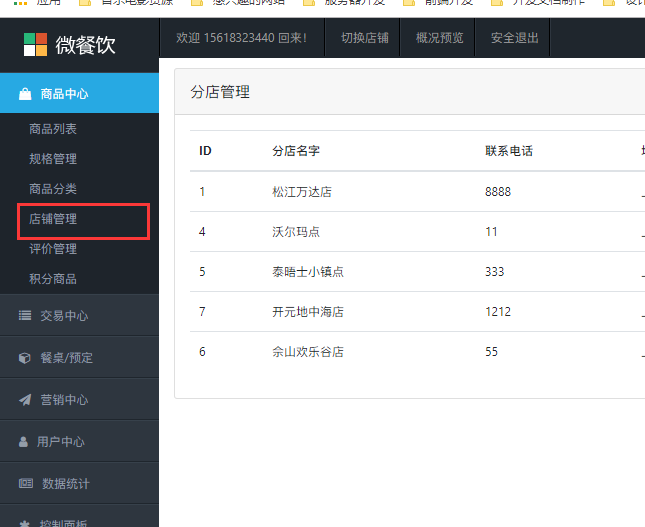
Task: Click the paper plane icon beside 营销中心
Action: point(25,400)
